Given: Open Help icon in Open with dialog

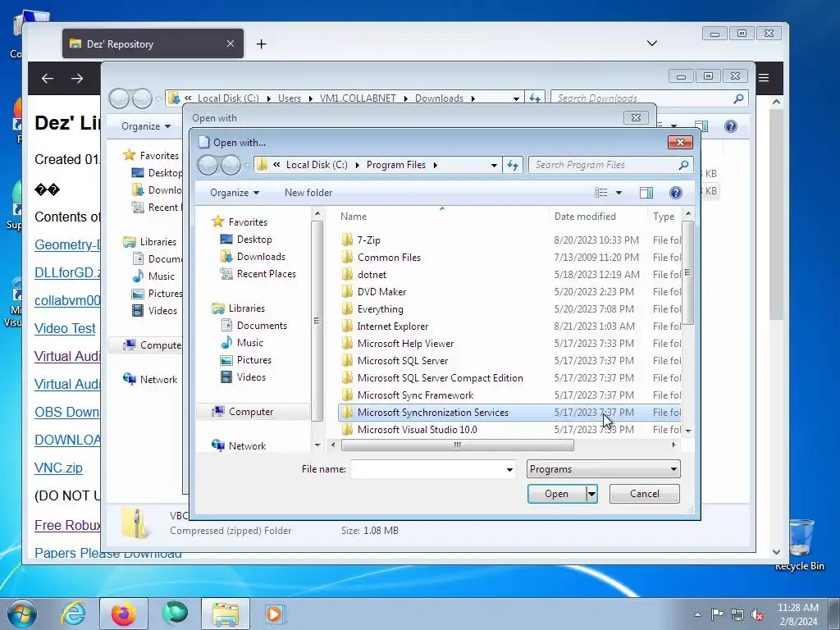Looking at the screenshot, I should point(676,192).
